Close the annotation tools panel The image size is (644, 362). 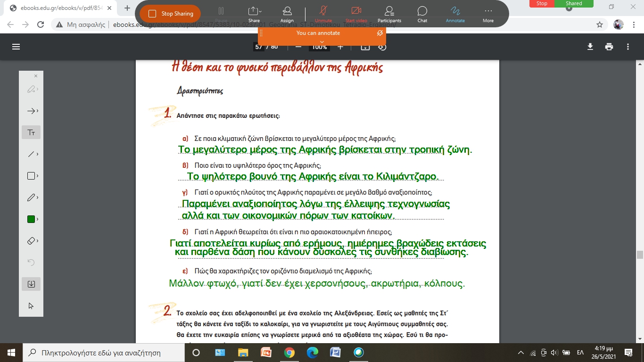pyautogui.click(x=36, y=76)
